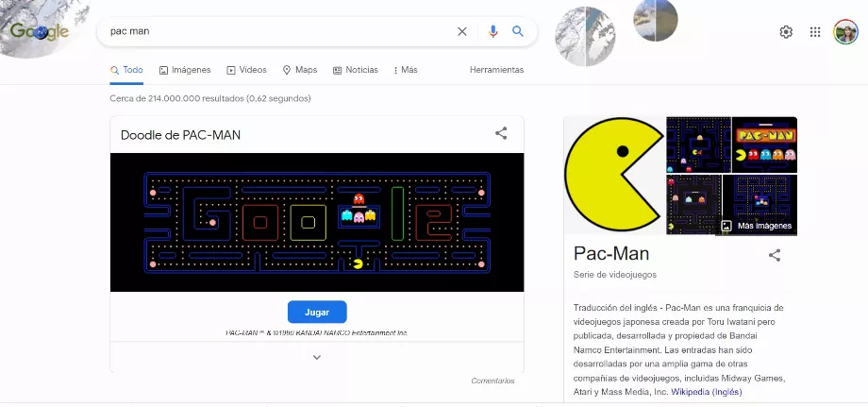Open settings via the gear icon
Screen dimensions: 868x407
pyautogui.click(x=786, y=32)
